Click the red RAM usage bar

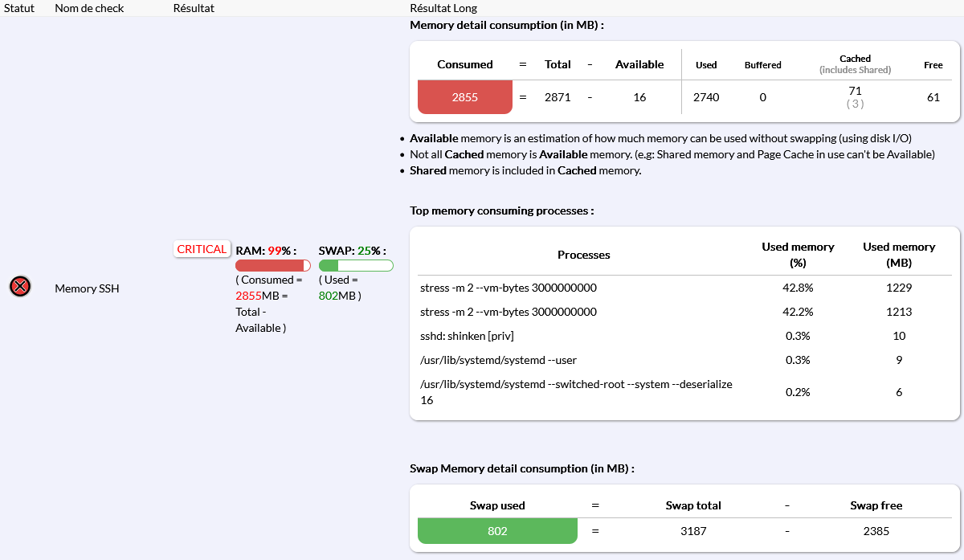[x=272, y=265]
